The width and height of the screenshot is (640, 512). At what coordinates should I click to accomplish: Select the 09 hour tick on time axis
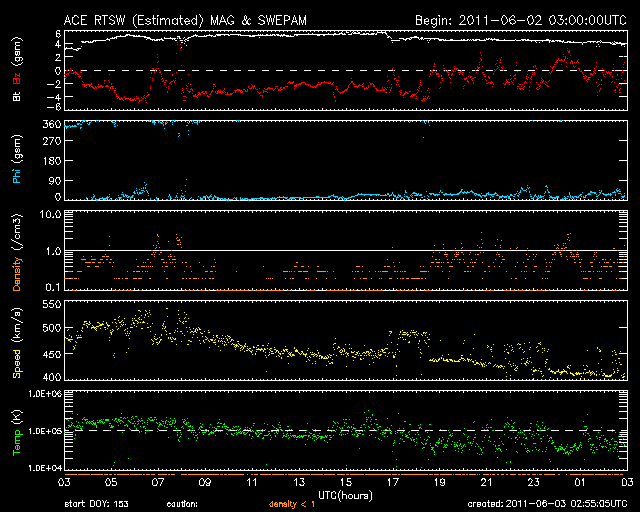tap(205, 481)
